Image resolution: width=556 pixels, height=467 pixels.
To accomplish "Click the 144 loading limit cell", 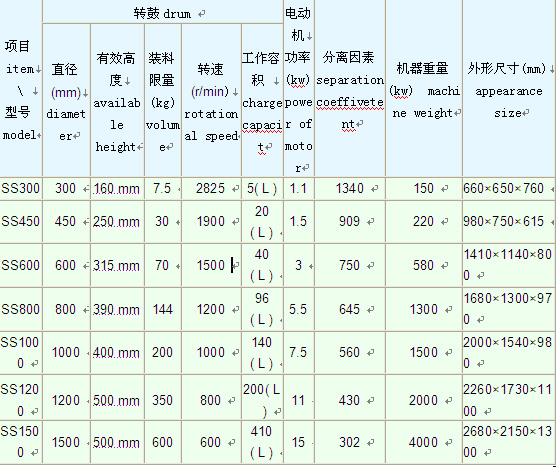I will (x=163, y=309).
